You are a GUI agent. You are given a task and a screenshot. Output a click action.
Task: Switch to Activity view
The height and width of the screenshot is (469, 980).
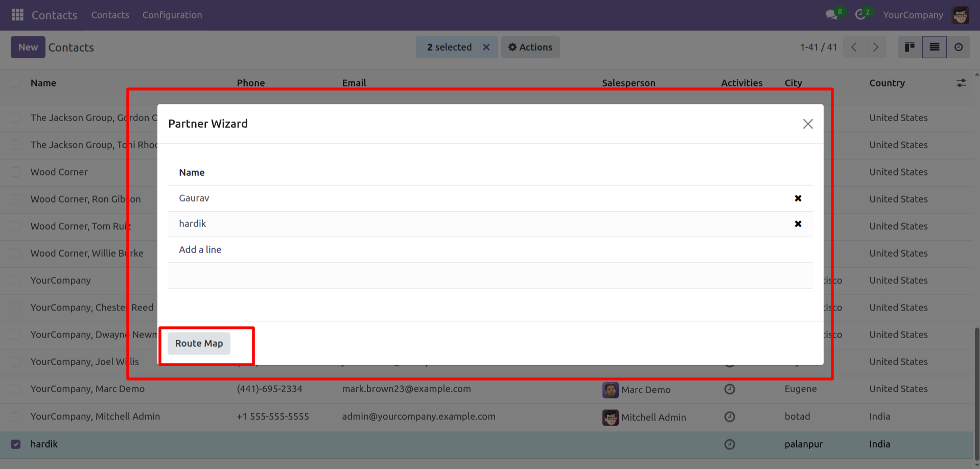959,47
